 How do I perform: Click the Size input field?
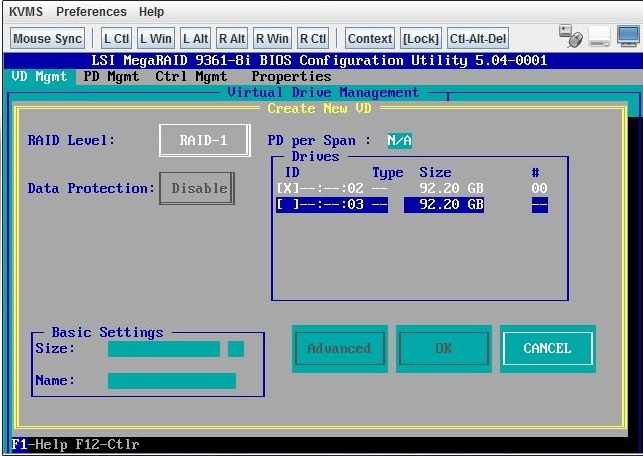click(164, 349)
